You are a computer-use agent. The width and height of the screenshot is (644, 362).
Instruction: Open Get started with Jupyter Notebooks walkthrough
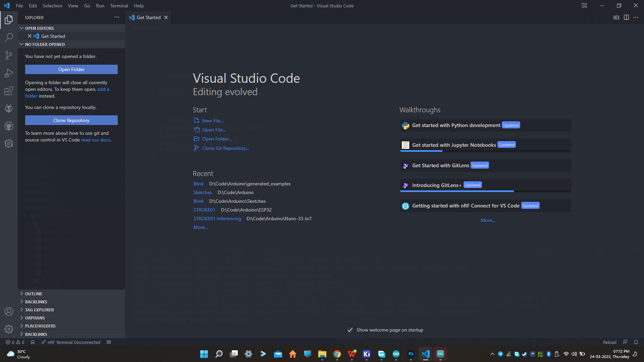click(485, 145)
